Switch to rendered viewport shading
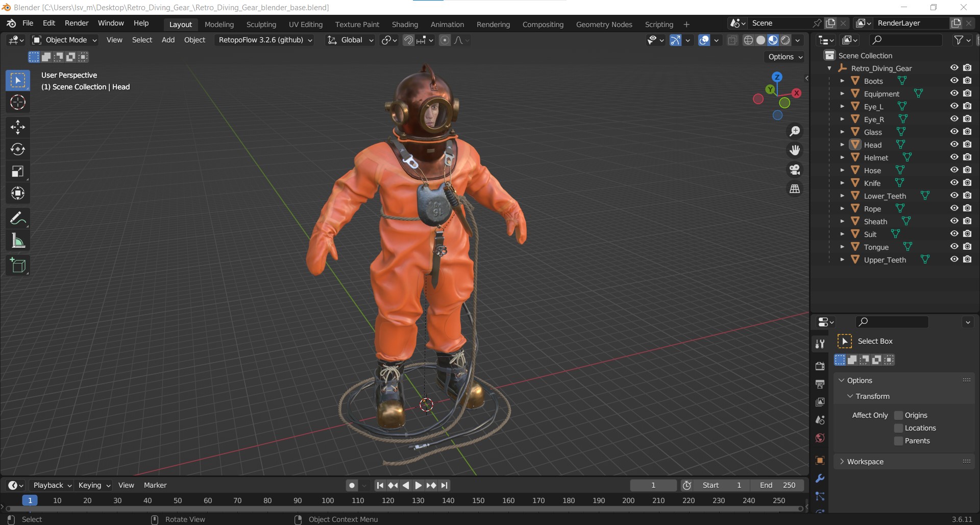This screenshot has width=980, height=525. (786, 40)
